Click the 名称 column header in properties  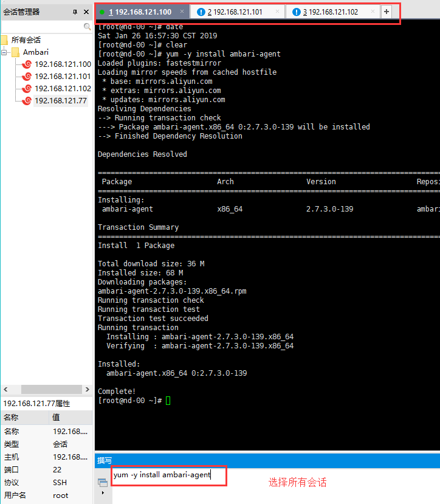click(x=25, y=417)
